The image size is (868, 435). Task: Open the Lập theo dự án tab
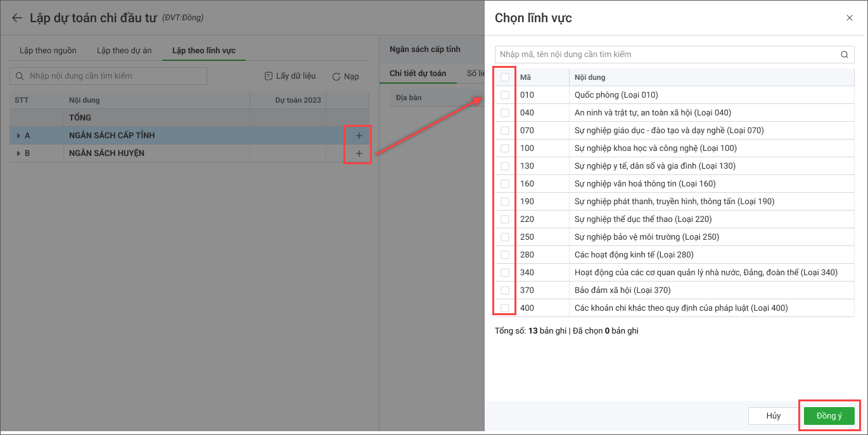coord(124,51)
